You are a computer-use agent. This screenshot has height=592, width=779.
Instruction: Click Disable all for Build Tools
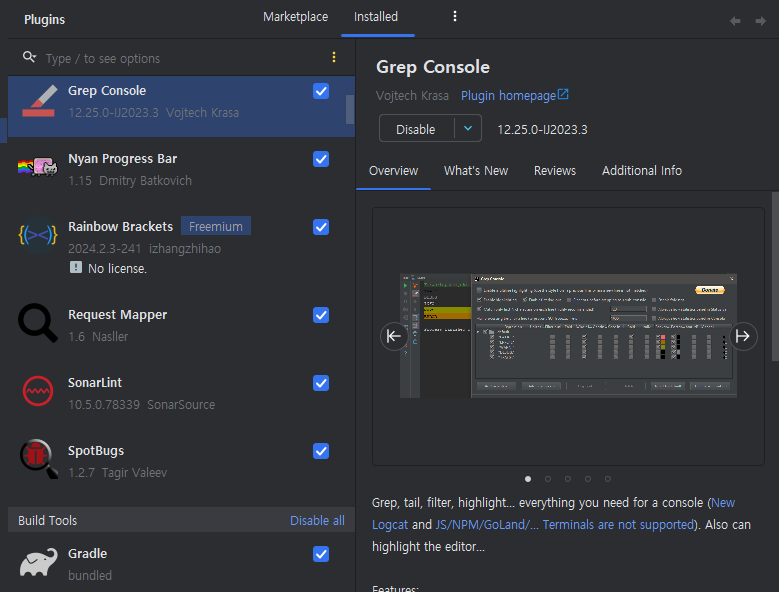click(317, 520)
